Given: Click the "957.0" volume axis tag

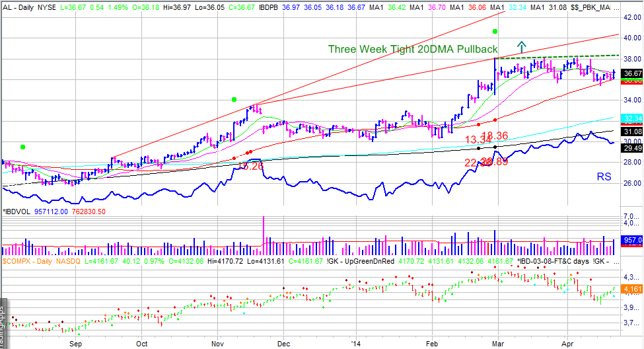Looking at the screenshot, I should tap(633, 240).
